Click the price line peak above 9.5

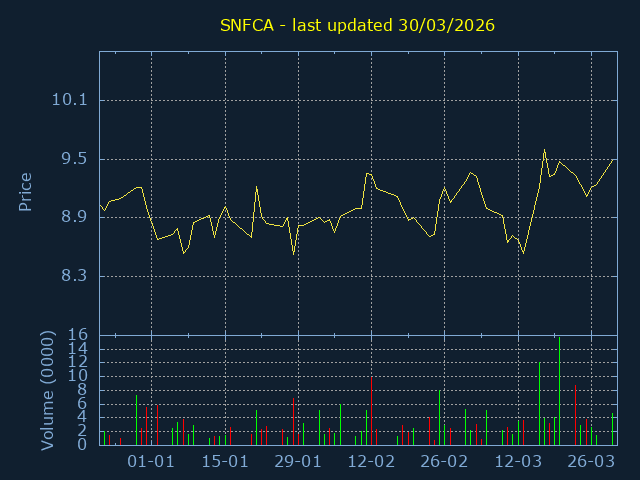544,150
